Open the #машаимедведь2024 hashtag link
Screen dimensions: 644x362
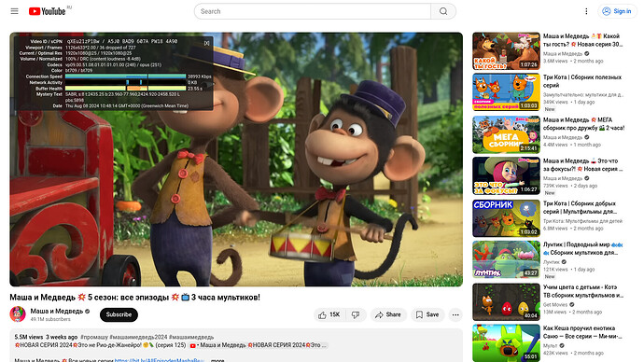click(x=138, y=337)
